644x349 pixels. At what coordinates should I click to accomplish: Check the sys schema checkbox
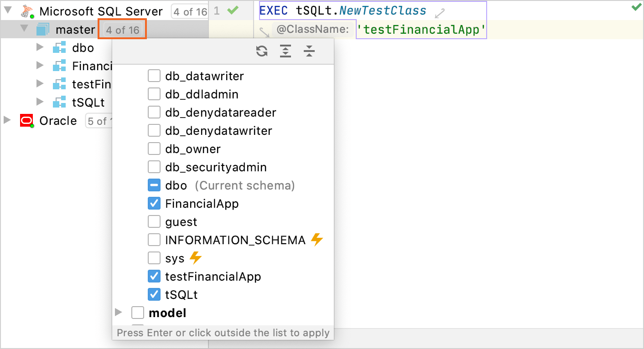[154, 258]
